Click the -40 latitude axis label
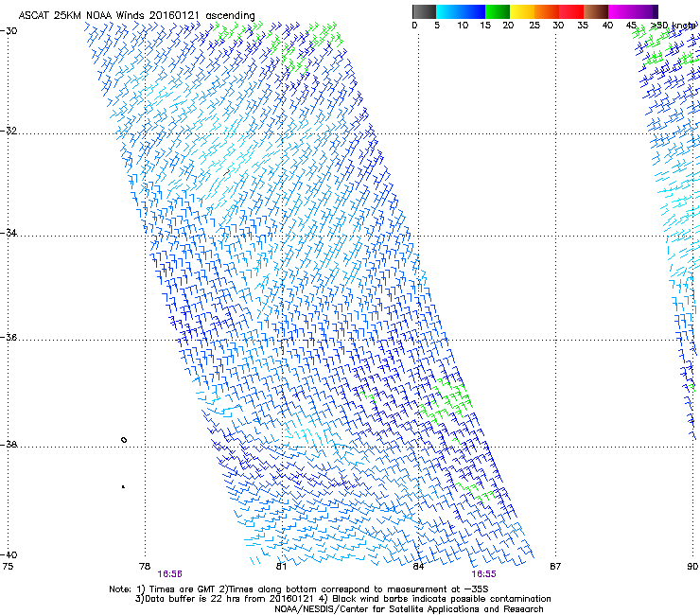700x615 pixels. point(9,554)
